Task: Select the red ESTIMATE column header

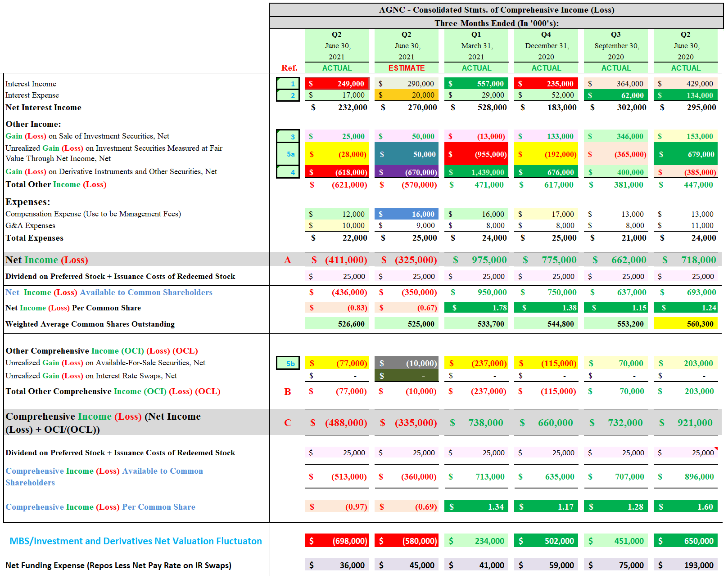Action: 407,68
